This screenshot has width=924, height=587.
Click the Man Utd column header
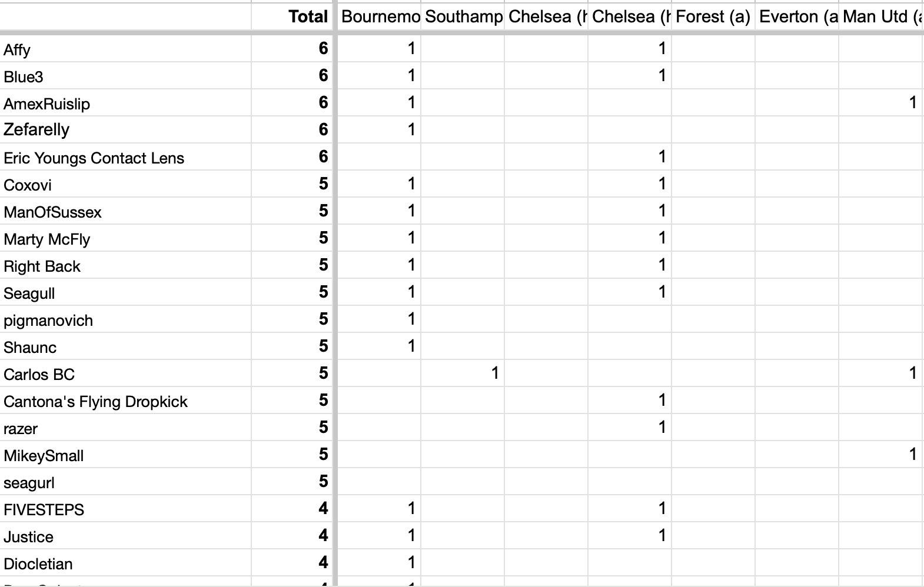coord(880,16)
